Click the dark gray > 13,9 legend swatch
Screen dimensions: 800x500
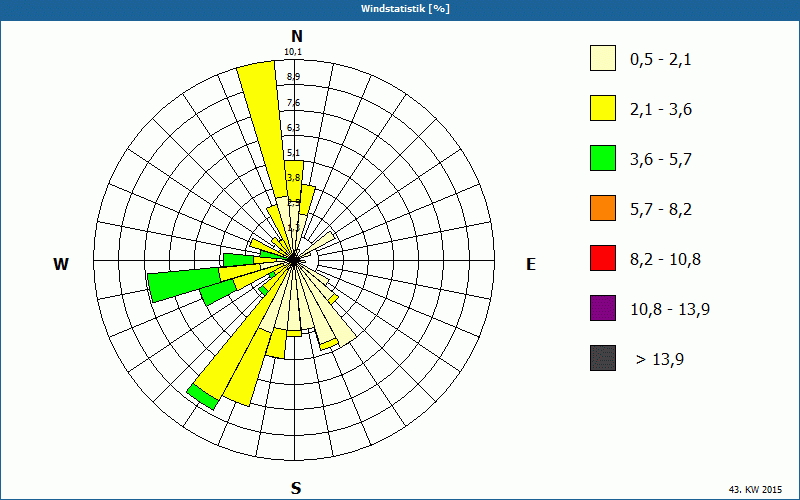pyautogui.click(x=603, y=358)
